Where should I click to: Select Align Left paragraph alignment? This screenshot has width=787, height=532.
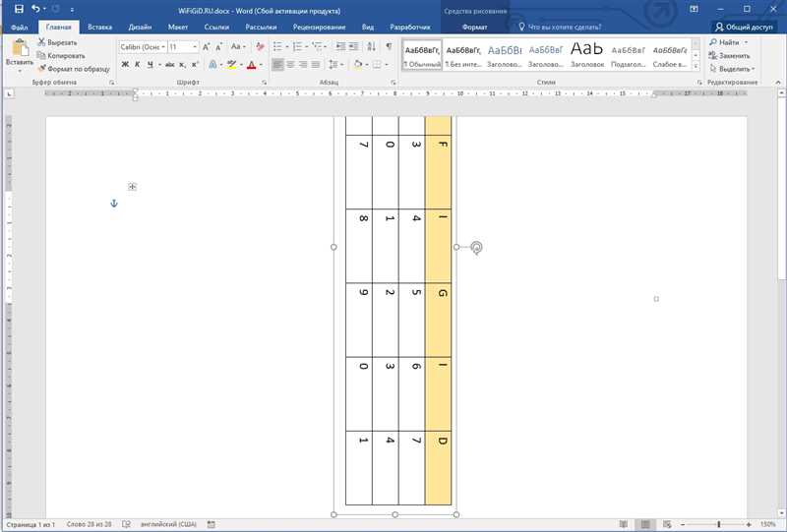click(x=277, y=64)
